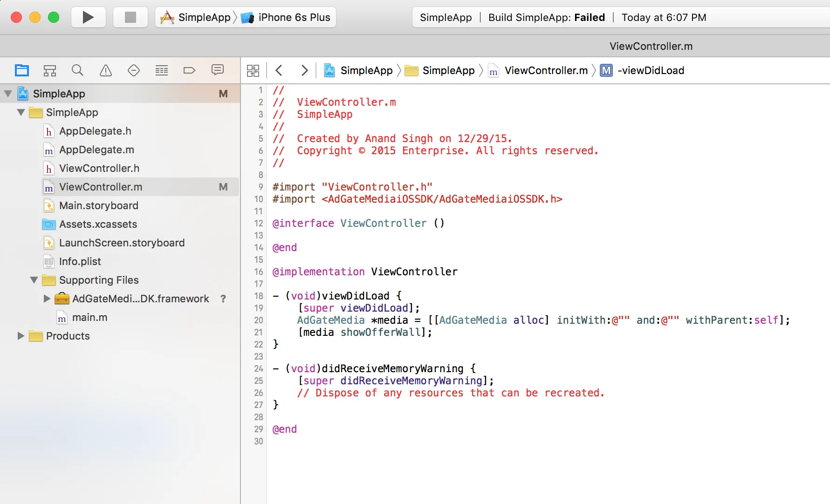Open the Issue navigator warning icon
The width and height of the screenshot is (830, 504).
(106, 70)
